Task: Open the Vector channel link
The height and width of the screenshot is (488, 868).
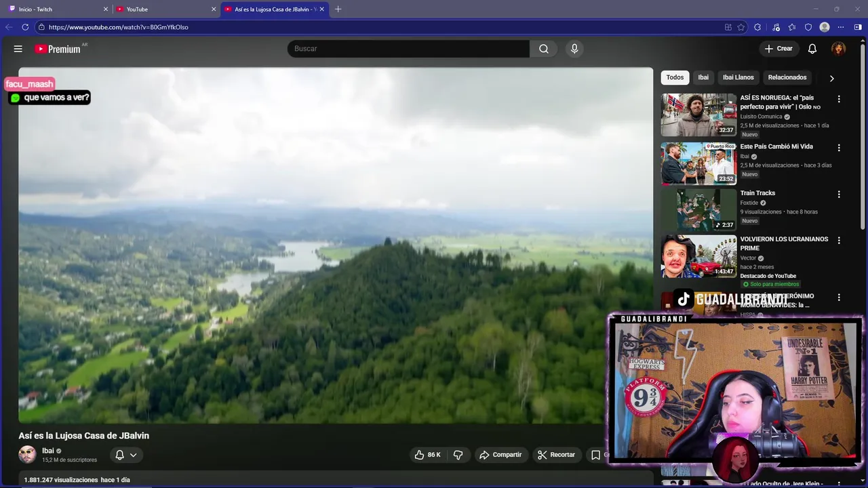Action: (x=748, y=258)
